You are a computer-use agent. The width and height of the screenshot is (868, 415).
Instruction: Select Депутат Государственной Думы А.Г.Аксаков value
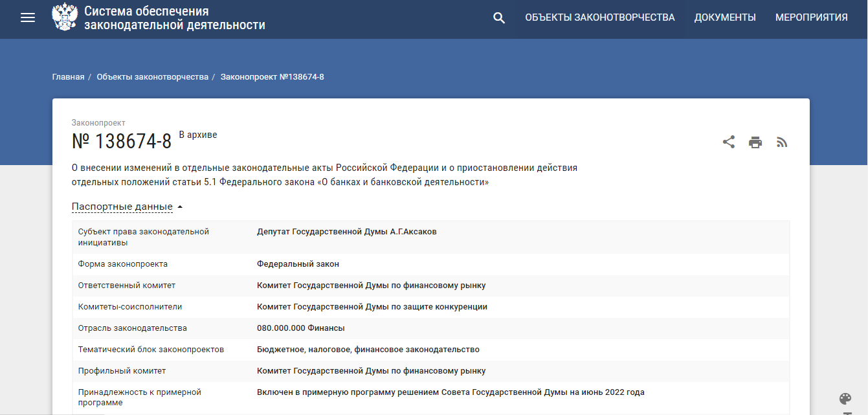tap(347, 231)
